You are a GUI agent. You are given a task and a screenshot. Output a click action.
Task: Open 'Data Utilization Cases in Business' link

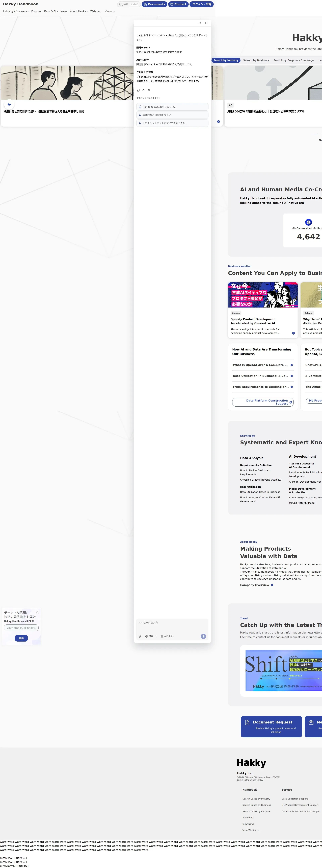[260, 492]
